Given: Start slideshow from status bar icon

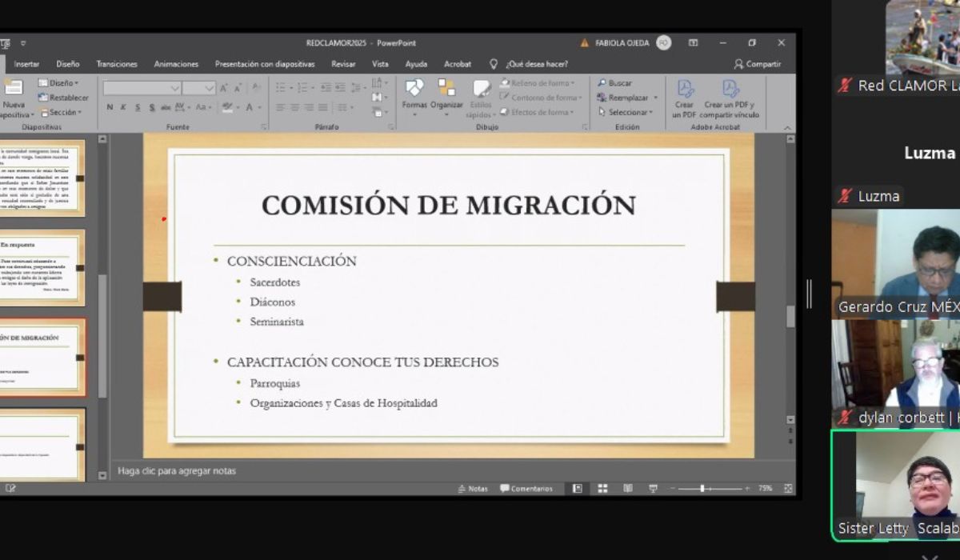Looking at the screenshot, I should tap(653, 489).
